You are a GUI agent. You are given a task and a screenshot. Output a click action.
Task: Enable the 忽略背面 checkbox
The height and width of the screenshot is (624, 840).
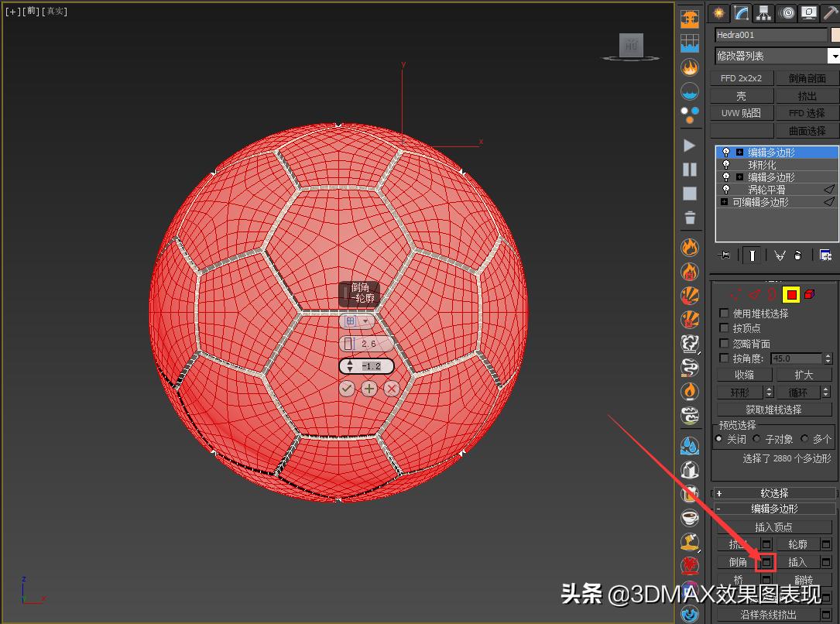click(723, 343)
